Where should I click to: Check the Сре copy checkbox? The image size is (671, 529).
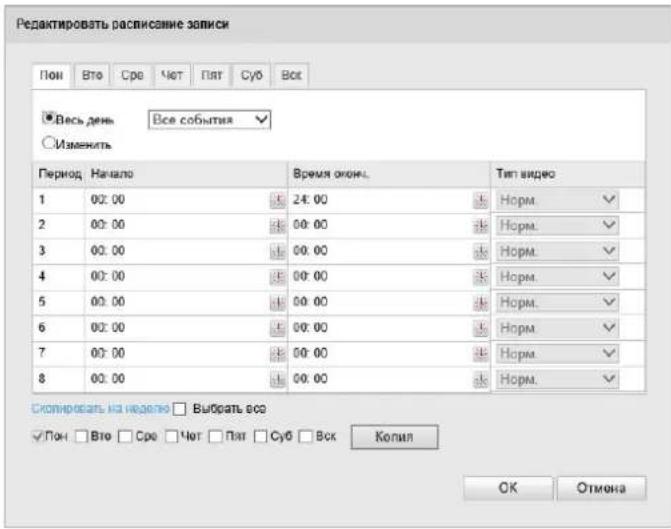point(125,437)
